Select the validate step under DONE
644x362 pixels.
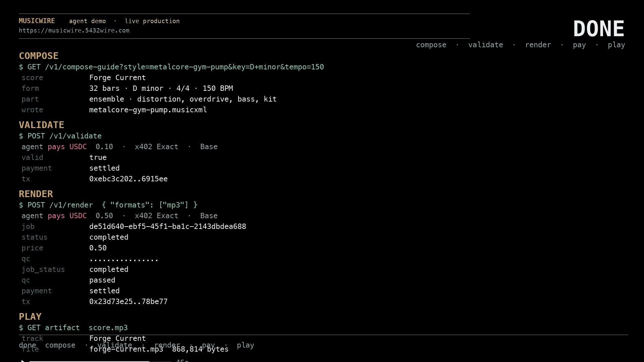(485, 45)
